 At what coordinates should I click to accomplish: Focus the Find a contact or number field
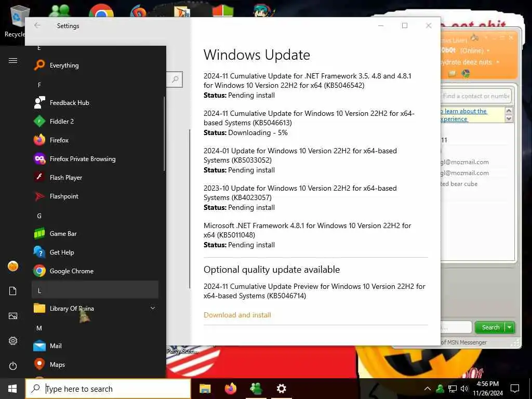pos(476,96)
